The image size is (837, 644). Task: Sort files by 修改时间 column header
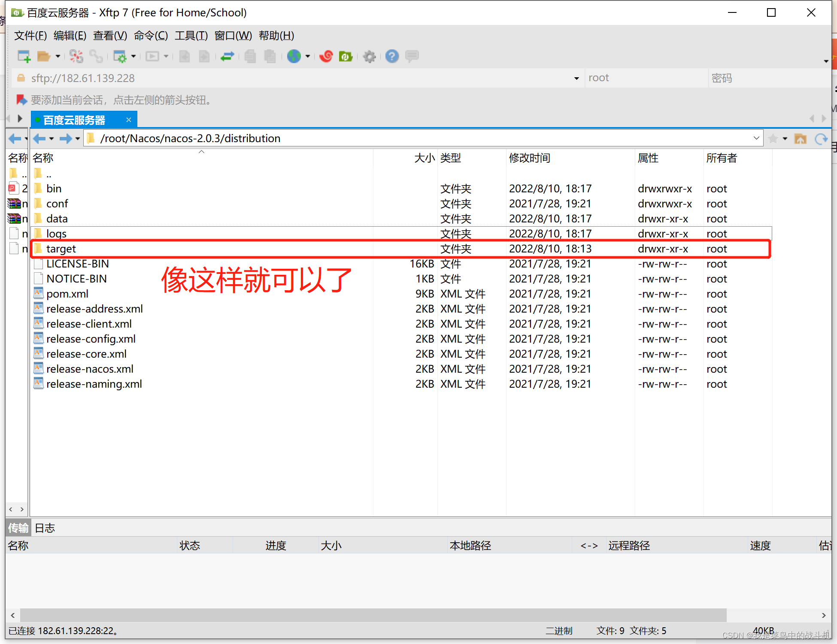coord(529,158)
